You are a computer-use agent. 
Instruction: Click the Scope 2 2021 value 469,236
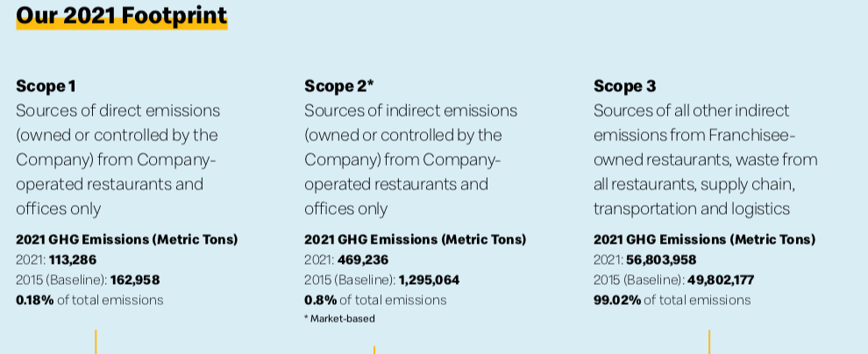pos(363,260)
